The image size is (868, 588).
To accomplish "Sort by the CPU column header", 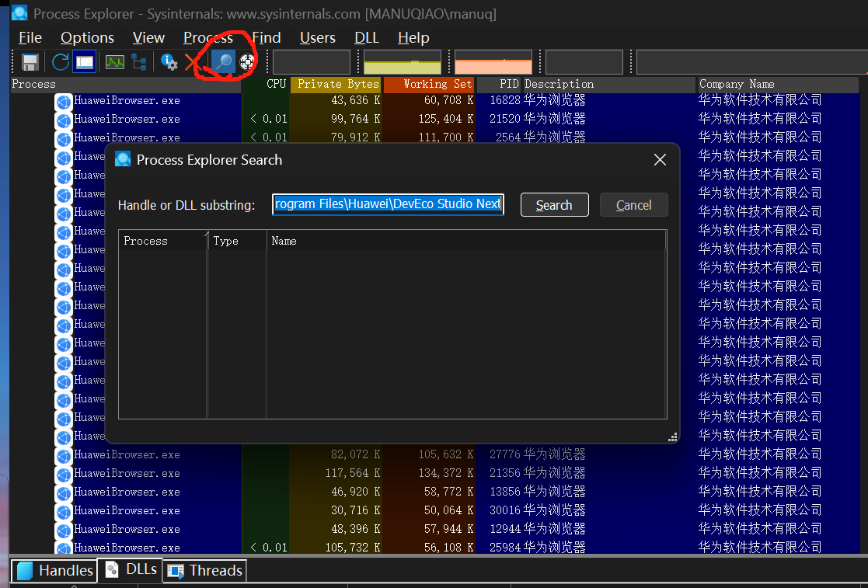I will 266,84.
